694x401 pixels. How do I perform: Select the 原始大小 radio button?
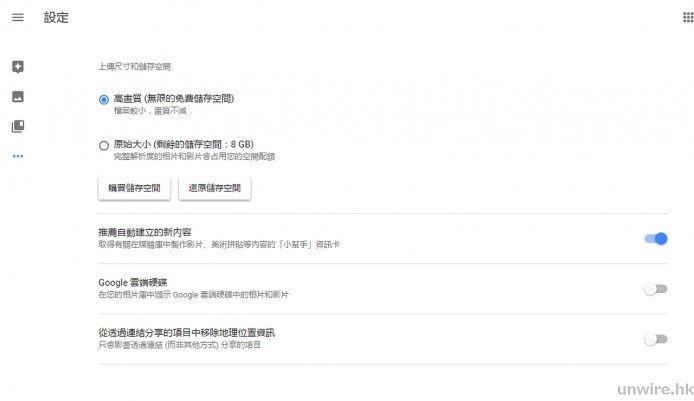[x=104, y=145]
